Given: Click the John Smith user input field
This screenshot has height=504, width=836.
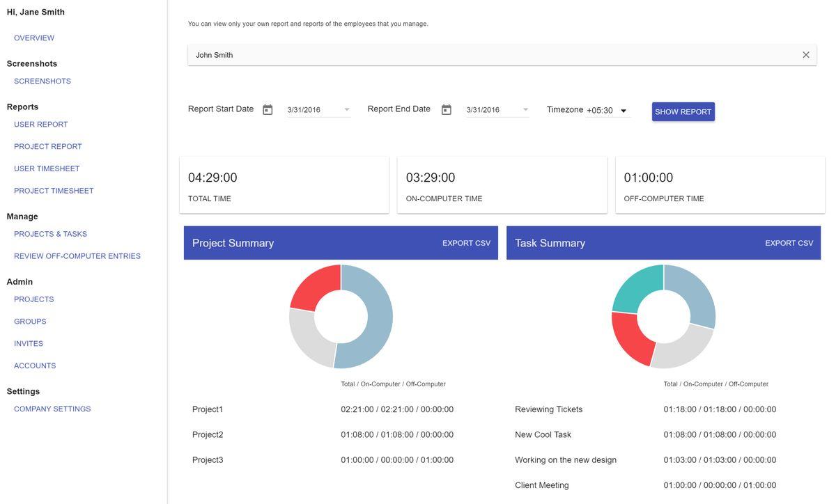Looking at the screenshot, I should point(488,55).
